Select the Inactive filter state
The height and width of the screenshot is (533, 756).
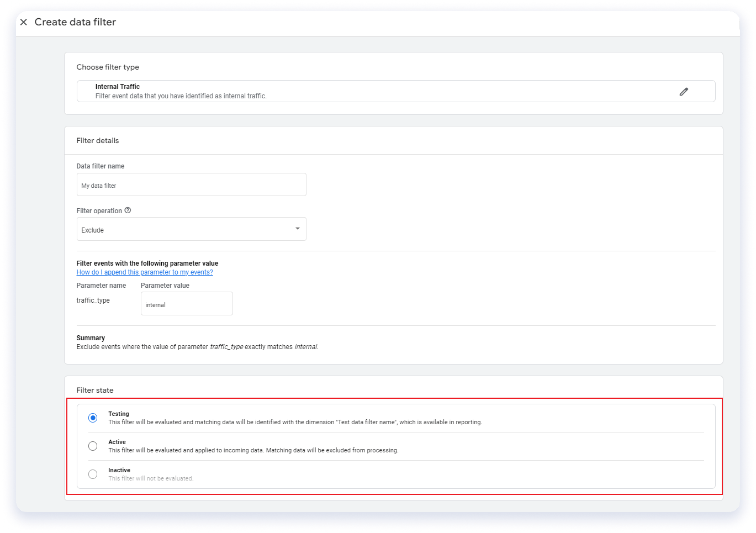click(93, 474)
